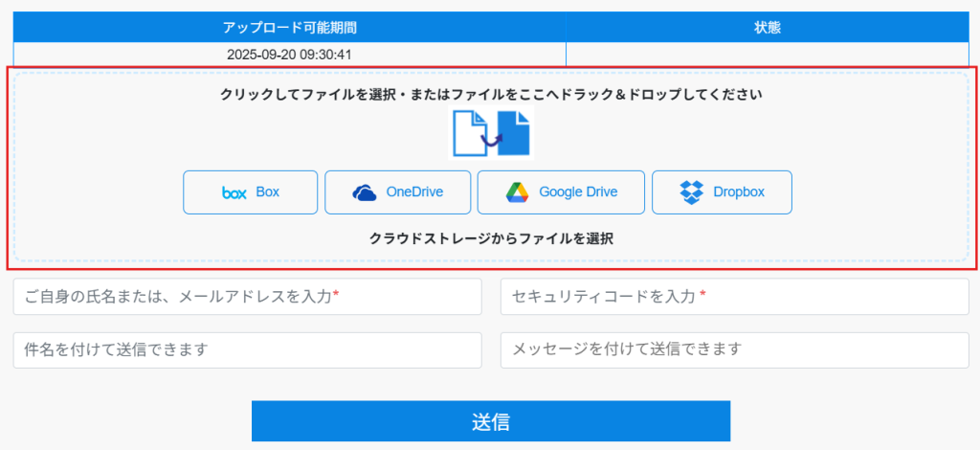Open the Google Drive file picker
Image resolution: width=980 pixels, height=450 pixels.
pyautogui.click(x=560, y=192)
